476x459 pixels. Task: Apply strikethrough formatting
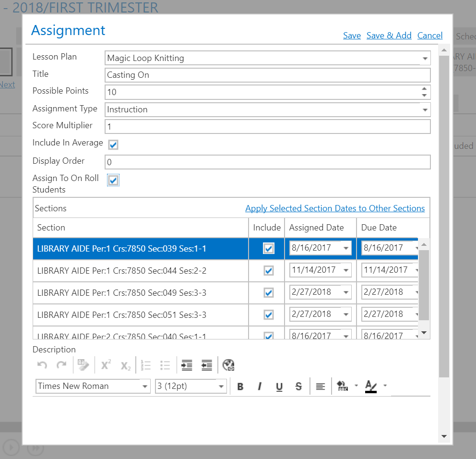coord(298,387)
